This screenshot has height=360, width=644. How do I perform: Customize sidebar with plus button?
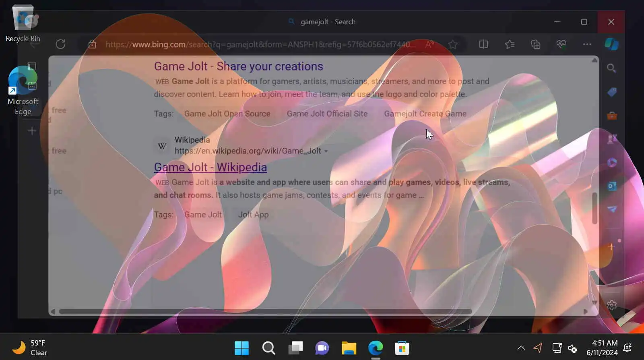(611, 247)
